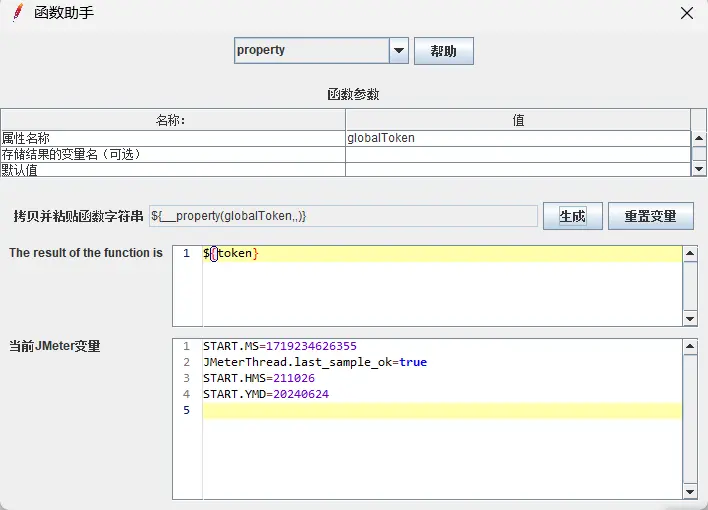The image size is (708, 510).
Task: Click JMeter variables panel scrollbar down arrow
Action: point(690,491)
